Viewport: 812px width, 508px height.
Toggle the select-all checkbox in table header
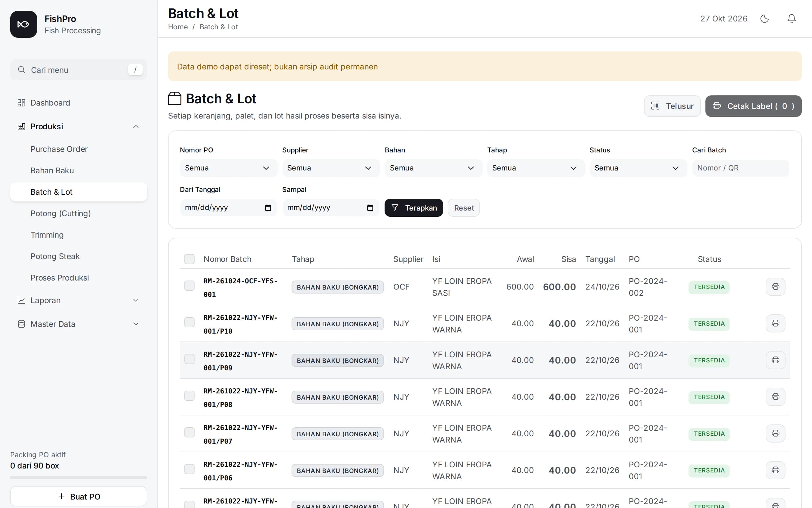189,259
